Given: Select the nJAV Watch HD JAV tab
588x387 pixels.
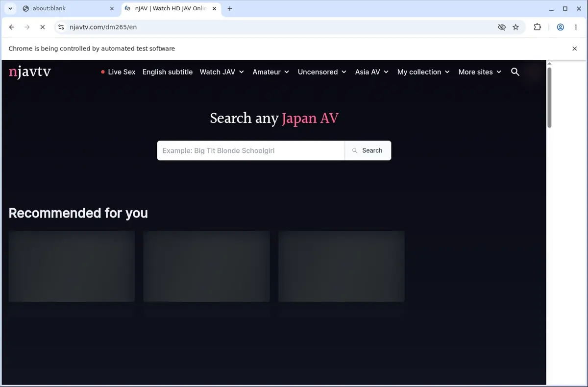Looking at the screenshot, I should click(x=171, y=8).
